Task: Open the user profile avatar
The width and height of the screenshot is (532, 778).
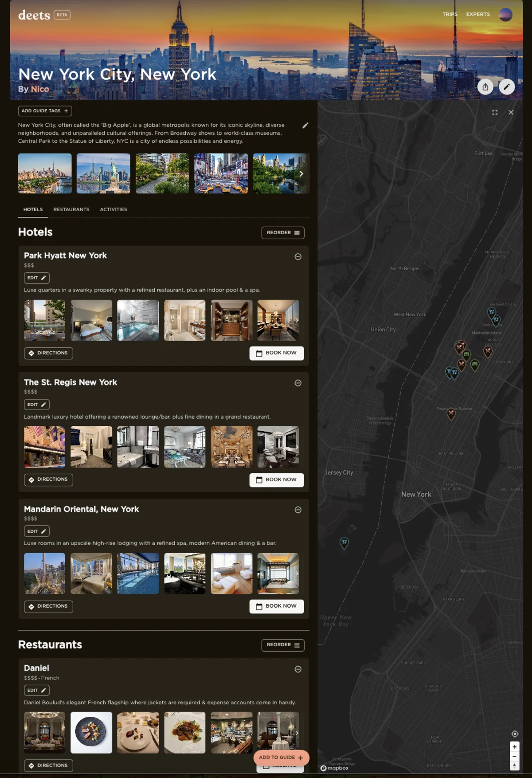Action: click(x=505, y=15)
